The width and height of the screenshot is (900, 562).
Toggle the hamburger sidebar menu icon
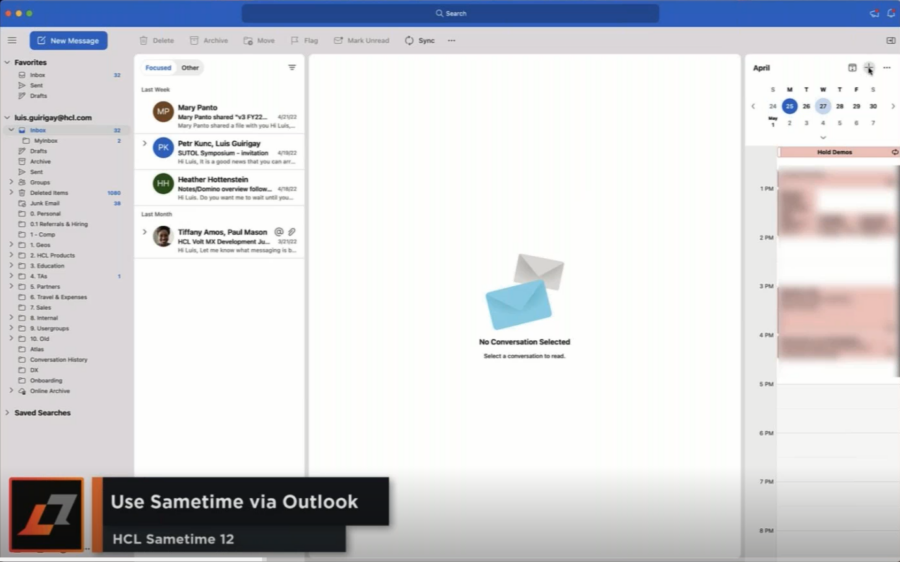coord(12,40)
